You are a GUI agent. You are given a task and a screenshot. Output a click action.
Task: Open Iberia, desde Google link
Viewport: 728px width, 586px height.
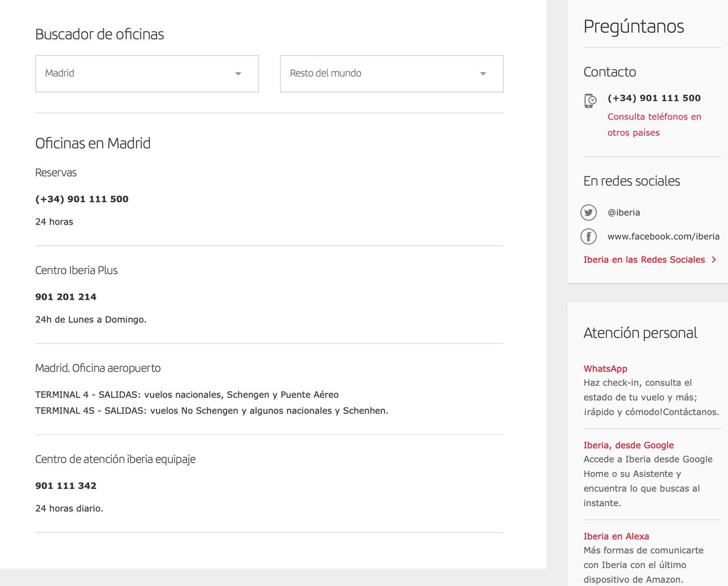[x=629, y=445]
